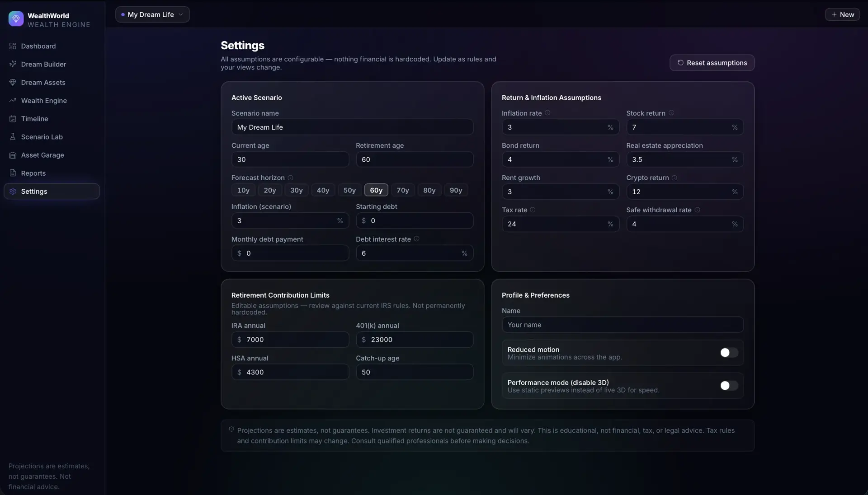Image resolution: width=868 pixels, height=495 pixels.
Task: Click the Stock return field
Action: point(684,127)
